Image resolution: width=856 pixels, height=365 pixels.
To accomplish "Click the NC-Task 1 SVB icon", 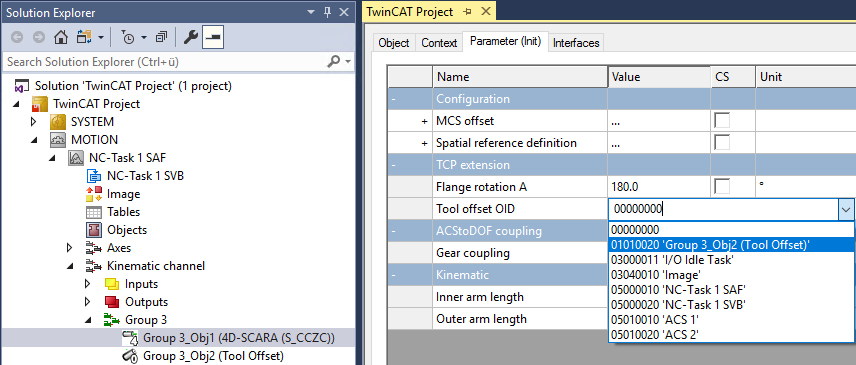I will point(94,176).
